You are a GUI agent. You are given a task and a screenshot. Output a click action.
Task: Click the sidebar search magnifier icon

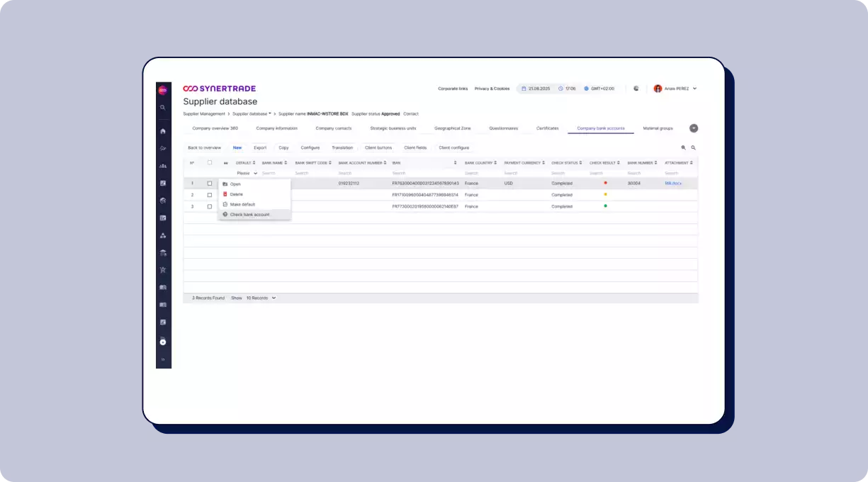(x=163, y=108)
